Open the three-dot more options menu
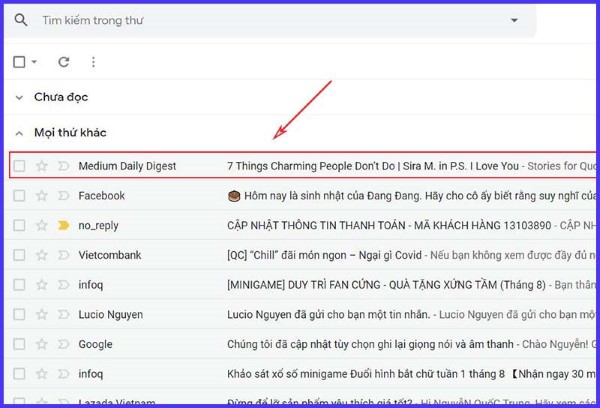 [x=94, y=62]
